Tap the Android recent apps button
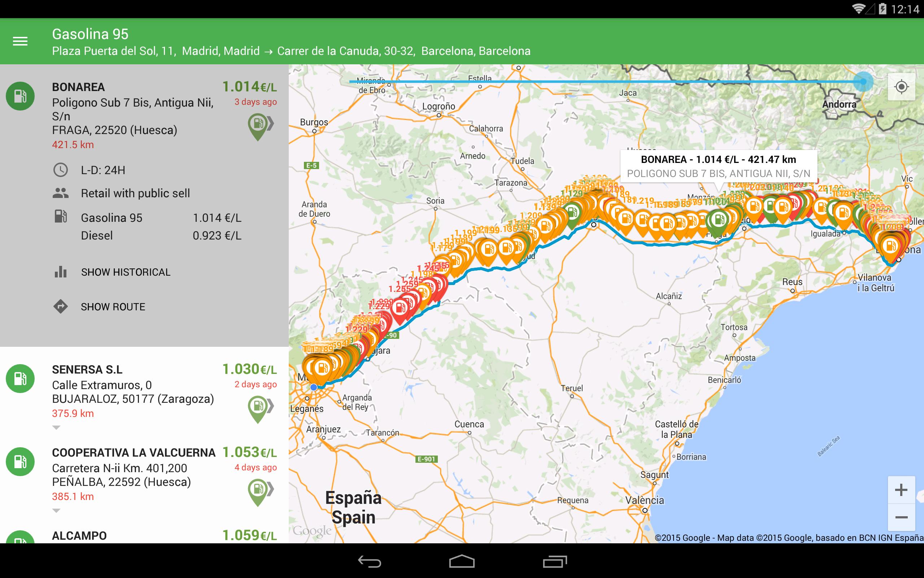 [555, 561]
